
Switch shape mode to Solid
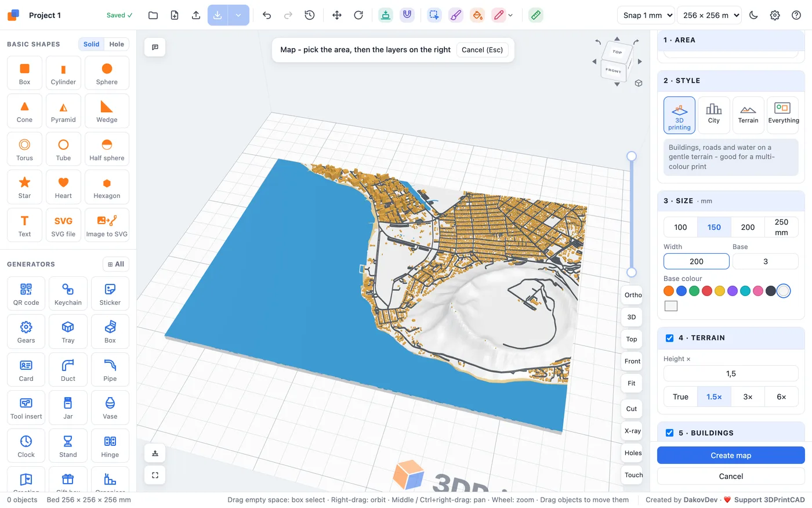click(92, 44)
